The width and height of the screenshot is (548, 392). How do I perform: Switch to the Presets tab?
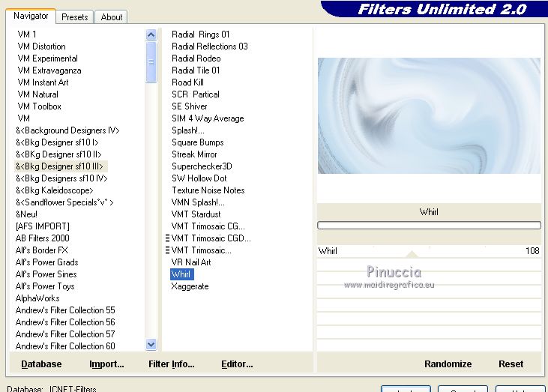point(74,16)
